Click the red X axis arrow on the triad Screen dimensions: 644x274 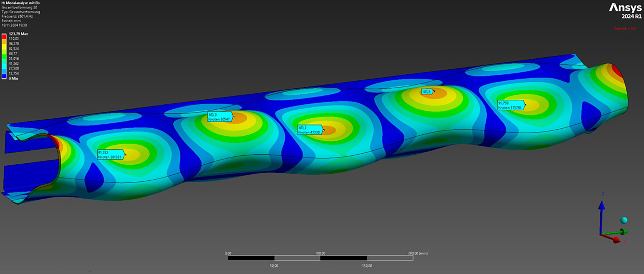(x=616, y=240)
